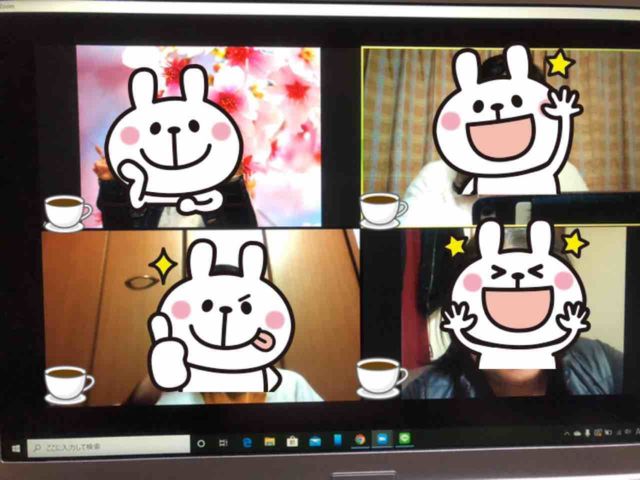
Task: Switch to Google Chrome on the taskbar
Action: [x=359, y=439]
